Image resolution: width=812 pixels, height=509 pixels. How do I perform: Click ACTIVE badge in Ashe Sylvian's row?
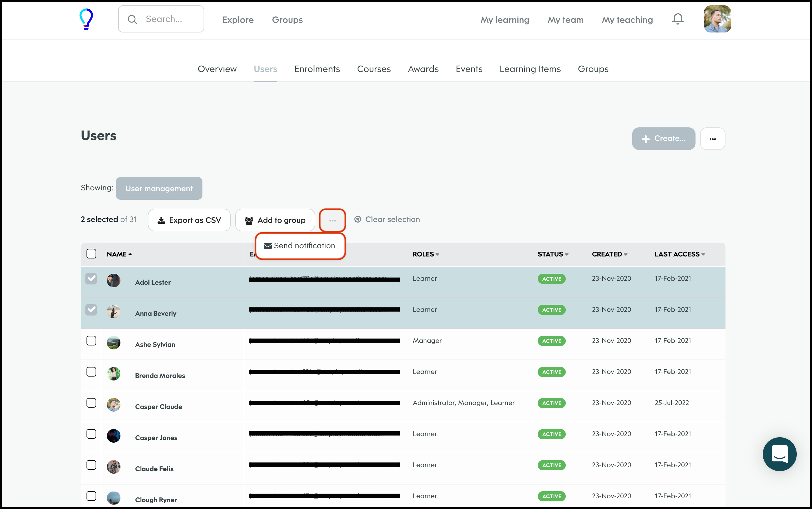click(x=551, y=341)
